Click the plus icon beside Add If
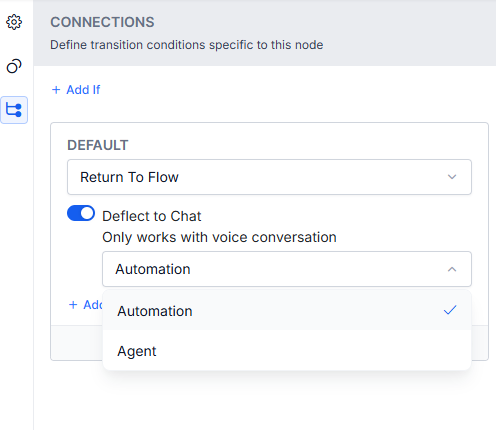 coord(56,90)
